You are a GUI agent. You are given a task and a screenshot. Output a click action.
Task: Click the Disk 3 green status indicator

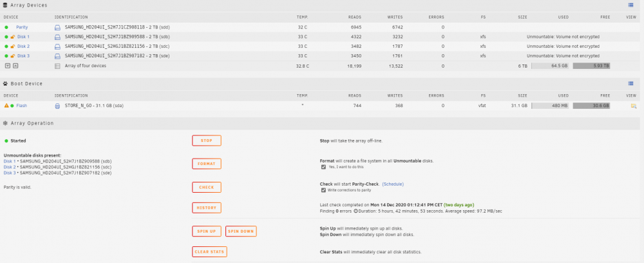coord(6,56)
